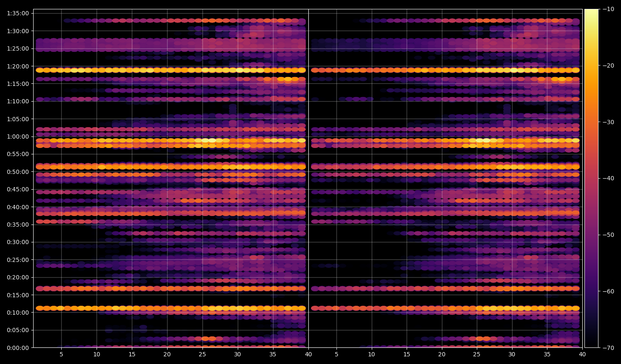Click the 1:35:00 time axis label
This screenshot has width=621, height=364.
(x=18, y=13)
